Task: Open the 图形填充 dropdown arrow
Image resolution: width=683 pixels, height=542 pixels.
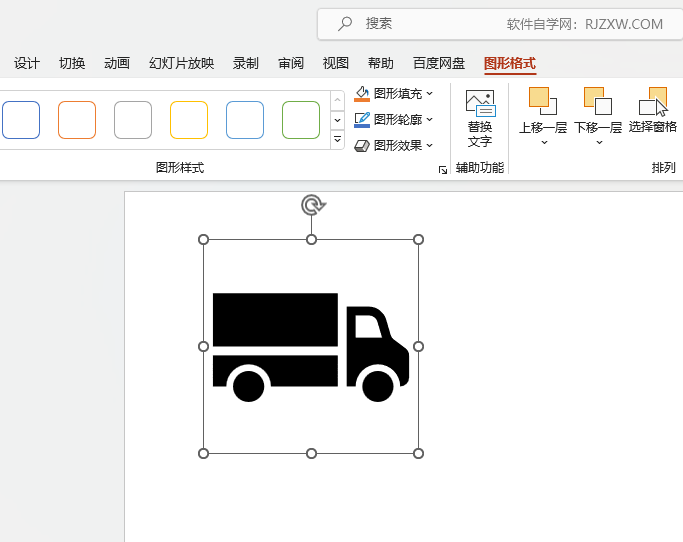Action: point(429,93)
